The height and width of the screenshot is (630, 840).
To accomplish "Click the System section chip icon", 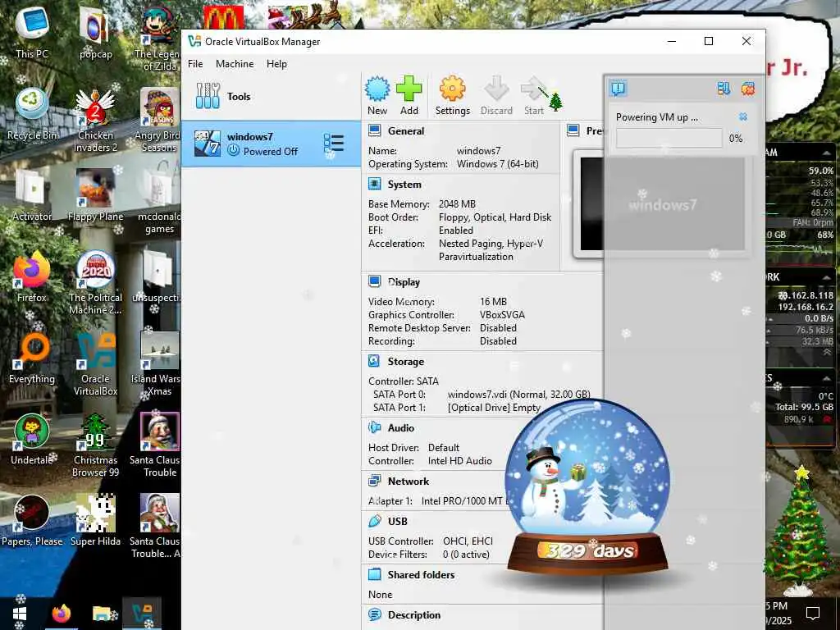I will 374,184.
